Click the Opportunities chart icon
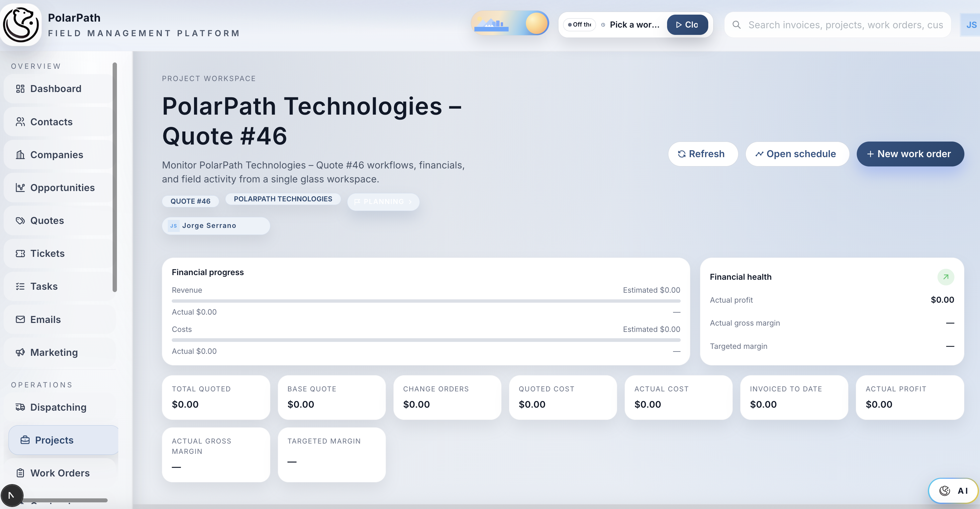 21,187
